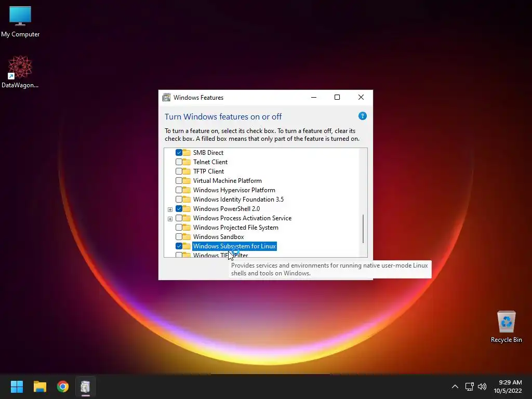The image size is (532, 399).
Task: Open the My Computer desktop icon
Action: [20, 22]
